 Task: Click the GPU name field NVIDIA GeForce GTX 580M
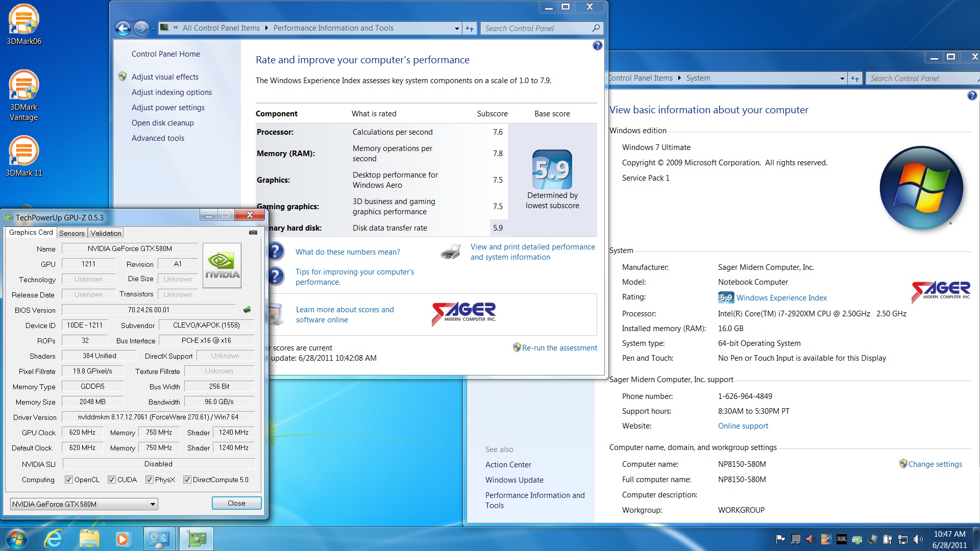tap(130, 248)
